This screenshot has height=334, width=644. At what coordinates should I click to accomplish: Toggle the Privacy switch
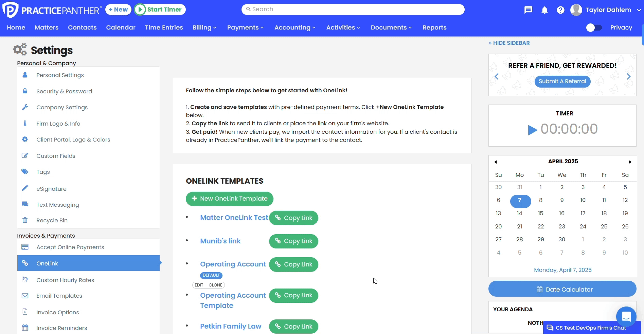coord(594,27)
